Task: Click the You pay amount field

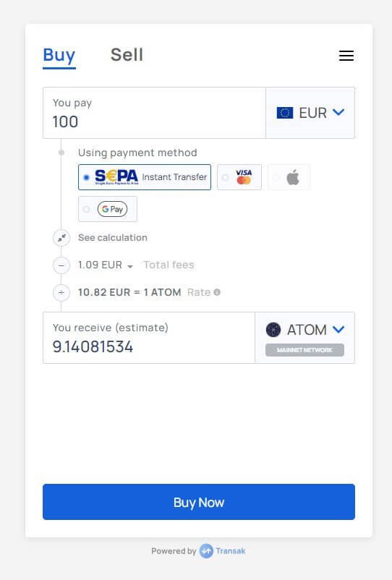Action: (x=154, y=113)
